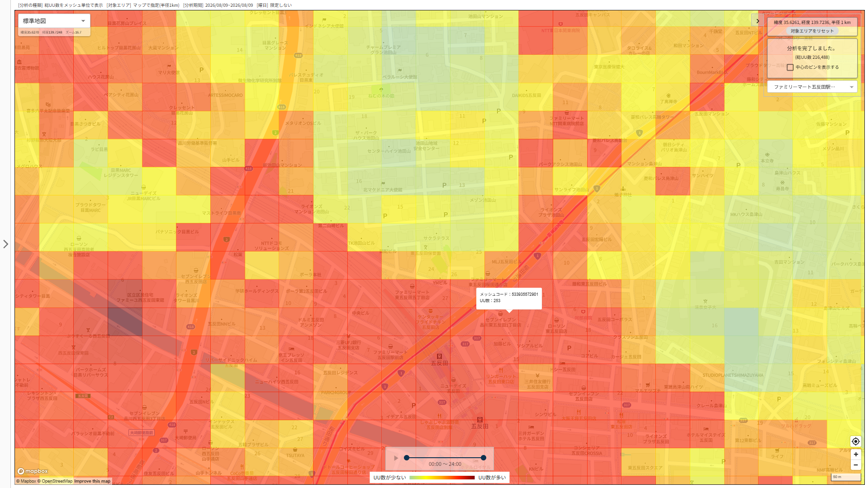Screen dimensions: 868x488
Task: Click the 総UU数 216,488 total text
Action: tap(812, 57)
